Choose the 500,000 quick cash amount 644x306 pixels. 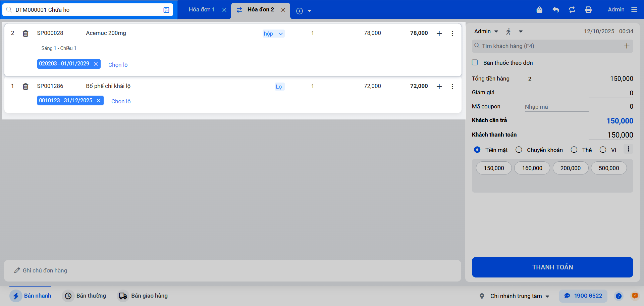[x=609, y=168]
